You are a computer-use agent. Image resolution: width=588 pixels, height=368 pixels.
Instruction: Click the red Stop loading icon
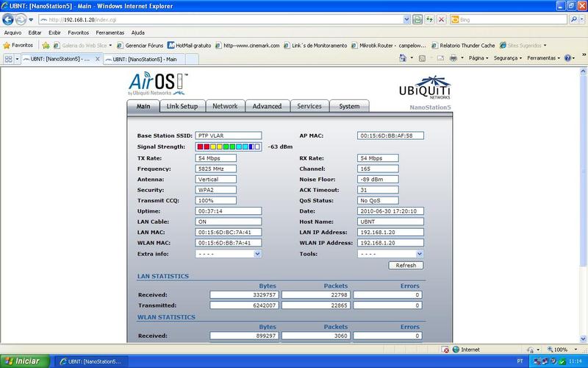tap(442, 20)
